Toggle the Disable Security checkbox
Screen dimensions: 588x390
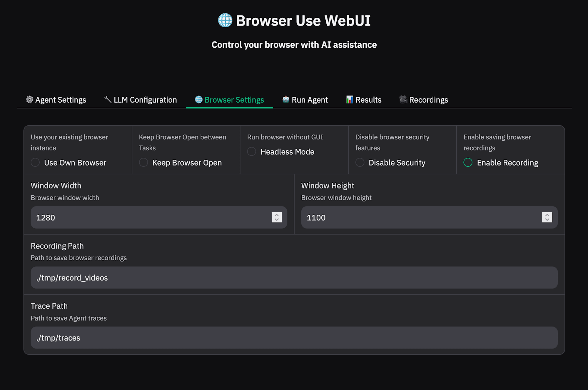pyautogui.click(x=360, y=162)
